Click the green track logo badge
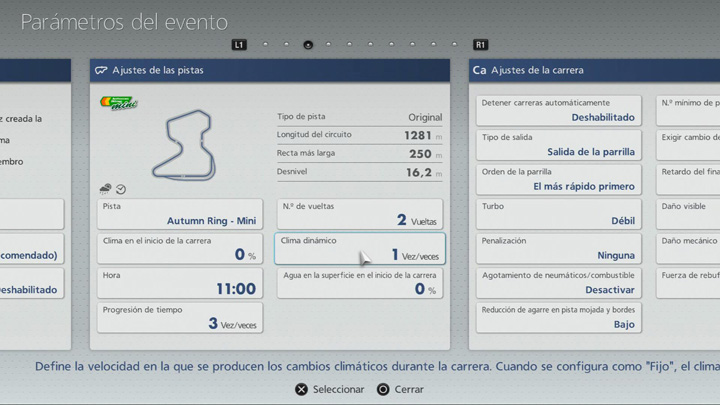This screenshot has width=720, height=405. pyautogui.click(x=118, y=102)
